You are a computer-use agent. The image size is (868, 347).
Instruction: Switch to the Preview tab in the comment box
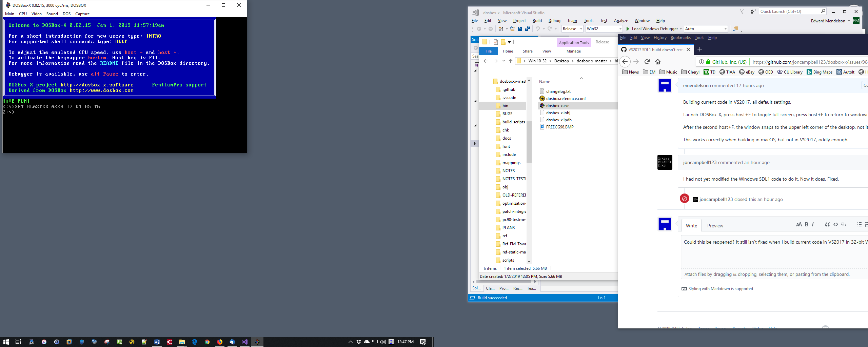pyautogui.click(x=715, y=225)
